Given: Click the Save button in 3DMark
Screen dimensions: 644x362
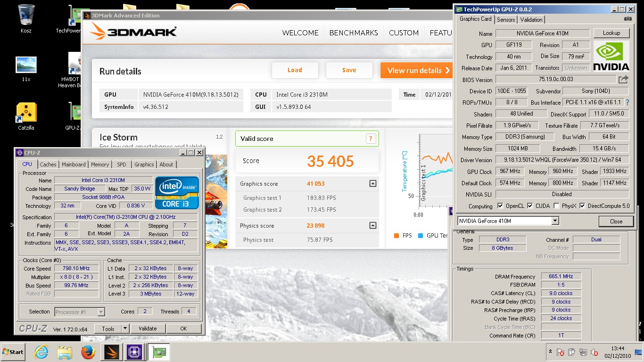Looking at the screenshot, I should click(349, 70).
